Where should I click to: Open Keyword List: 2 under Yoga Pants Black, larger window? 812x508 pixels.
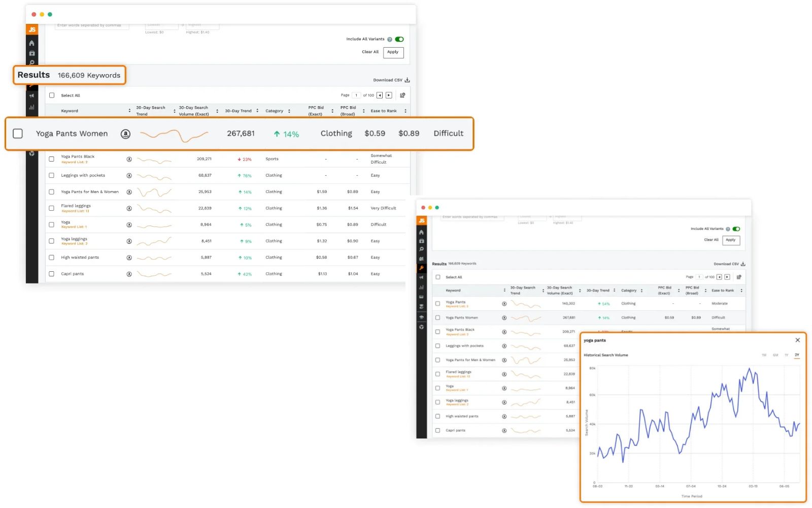pyautogui.click(x=74, y=162)
